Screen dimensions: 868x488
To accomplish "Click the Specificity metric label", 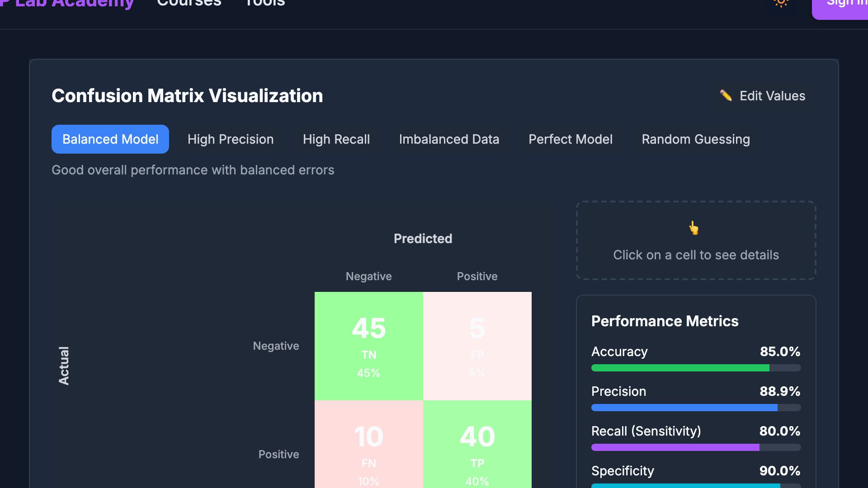I will tap(623, 471).
